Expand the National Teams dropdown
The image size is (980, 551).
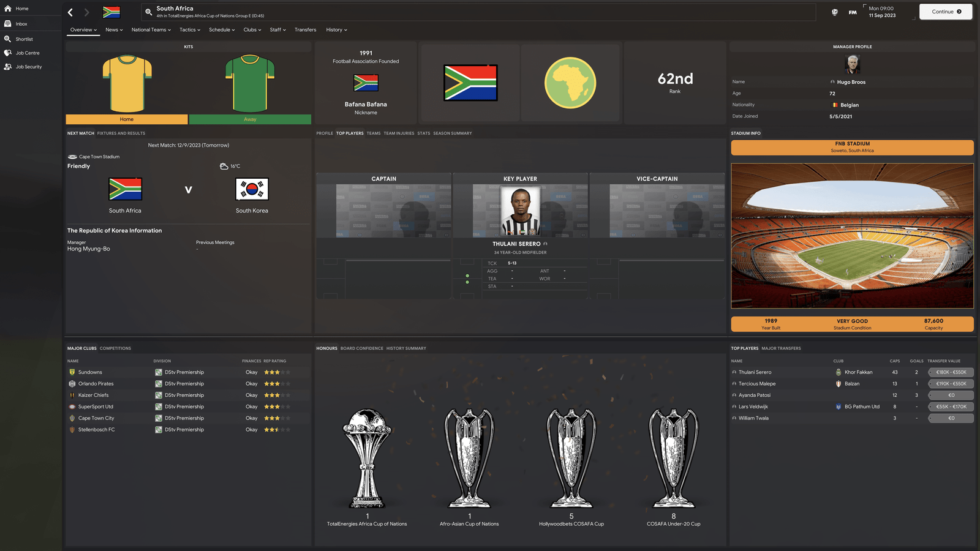(x=151, y=29)
